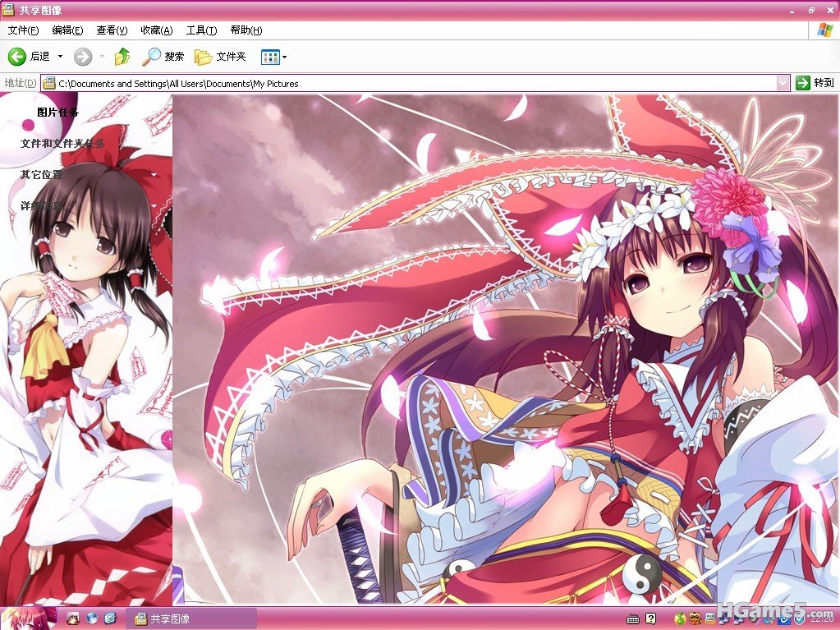Screen dimensions: 840x630
Task: Open the green music note tray icon
Action: coord(679,620)
